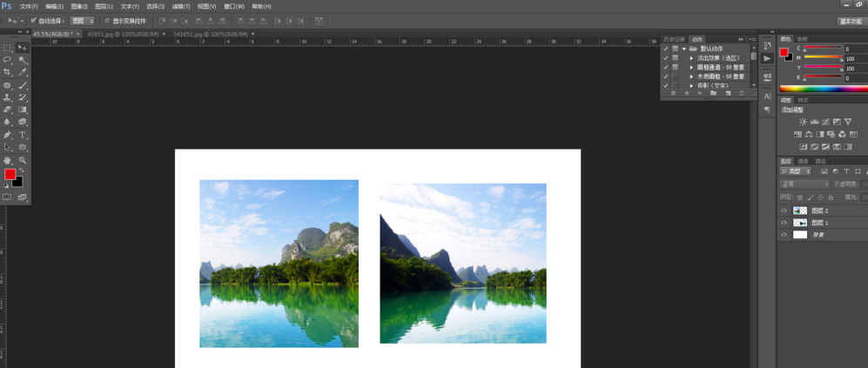
Task: Enable the 显示变换控件 checkbox
Action: (107, 21)
